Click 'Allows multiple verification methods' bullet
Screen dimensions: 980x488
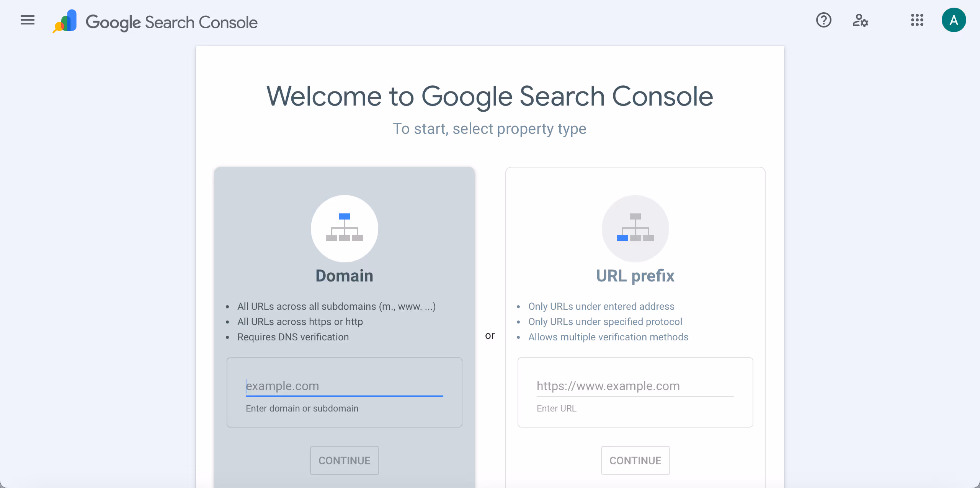608,337
